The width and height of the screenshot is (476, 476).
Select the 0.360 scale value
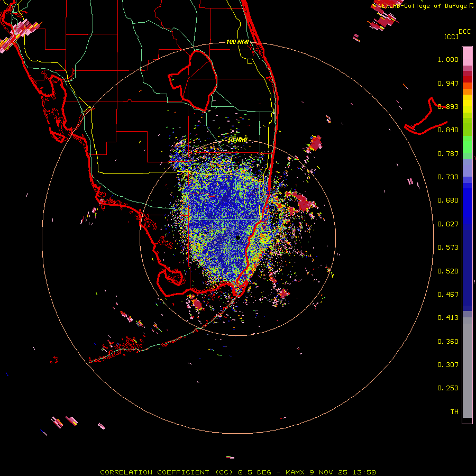click(x=448, y=342)
